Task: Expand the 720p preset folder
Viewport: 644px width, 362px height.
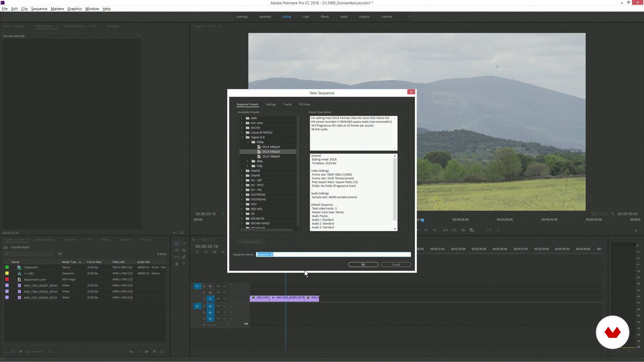Action: click(248, 166)
